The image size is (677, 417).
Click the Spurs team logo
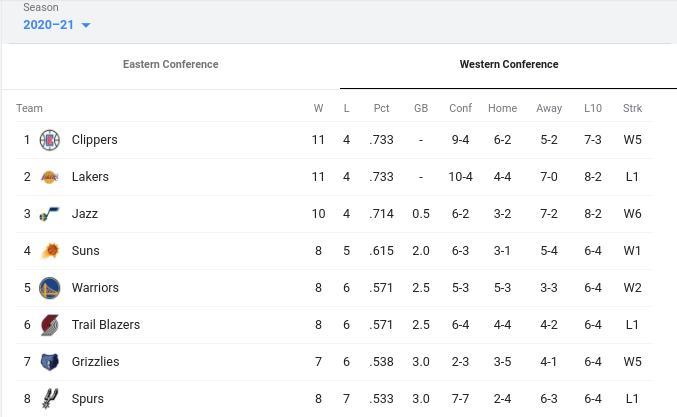coord(49,398)
